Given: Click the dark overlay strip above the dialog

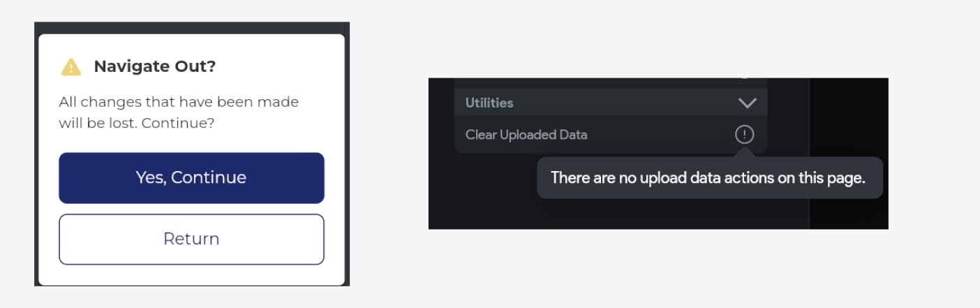Looking at the screenshot, I should 192,27.
